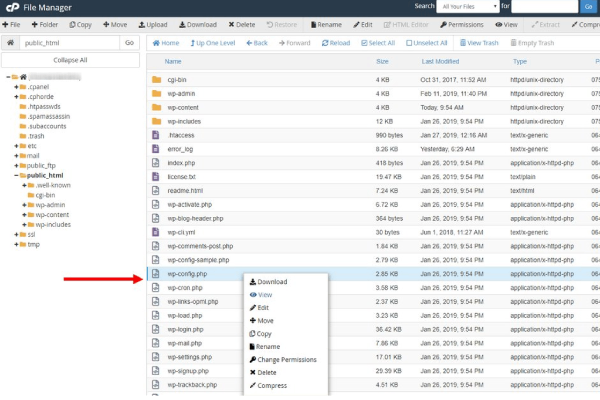Click Unselect All files
Viewport: 600px width, 400px height.
[427, 43]
